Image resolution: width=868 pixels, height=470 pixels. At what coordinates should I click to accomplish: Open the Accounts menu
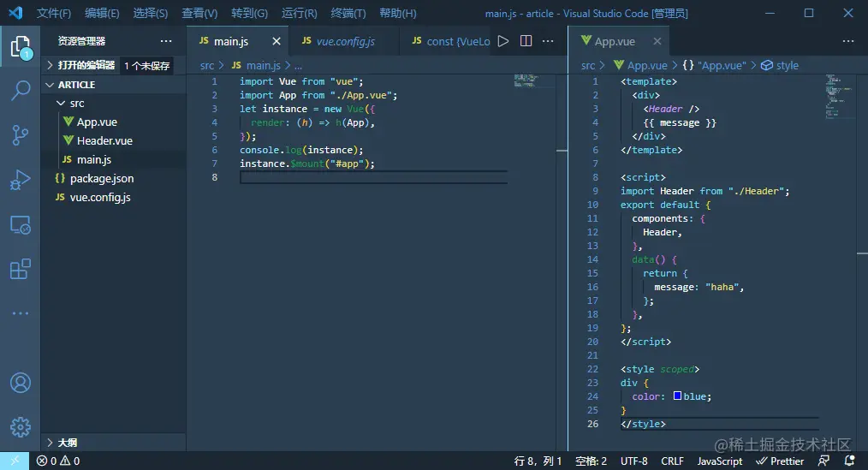pos(21,383)
